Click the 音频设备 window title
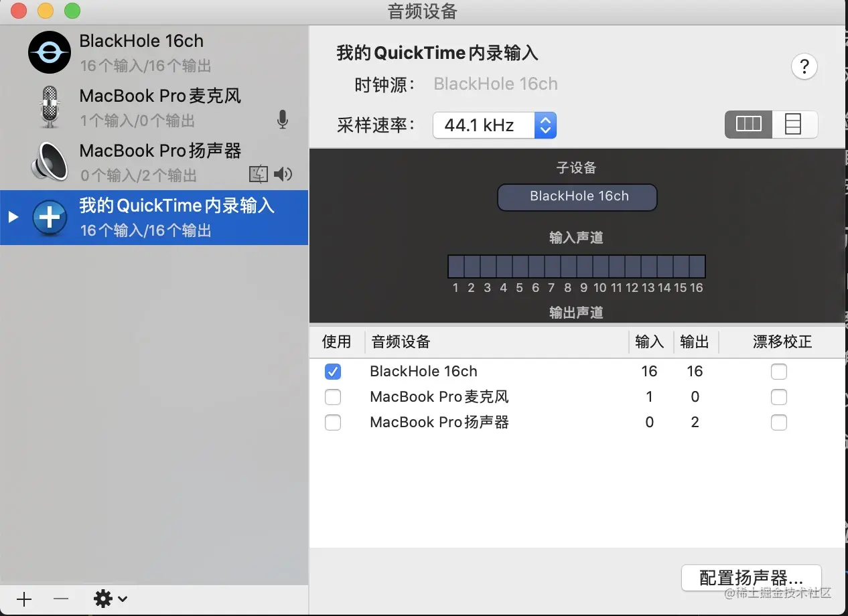848x616 pixels. click(423, 11)
